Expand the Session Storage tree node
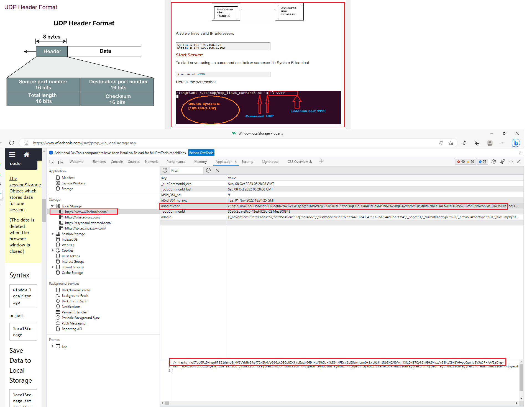Screen dimensions: 532x407 [x=52, y=234]
